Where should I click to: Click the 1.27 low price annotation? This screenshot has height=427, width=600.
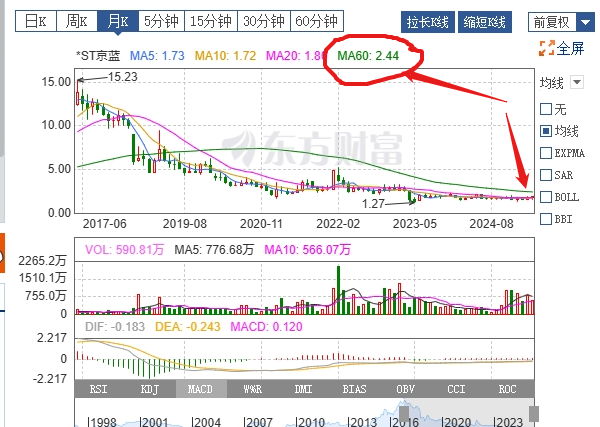click(373, 204)
